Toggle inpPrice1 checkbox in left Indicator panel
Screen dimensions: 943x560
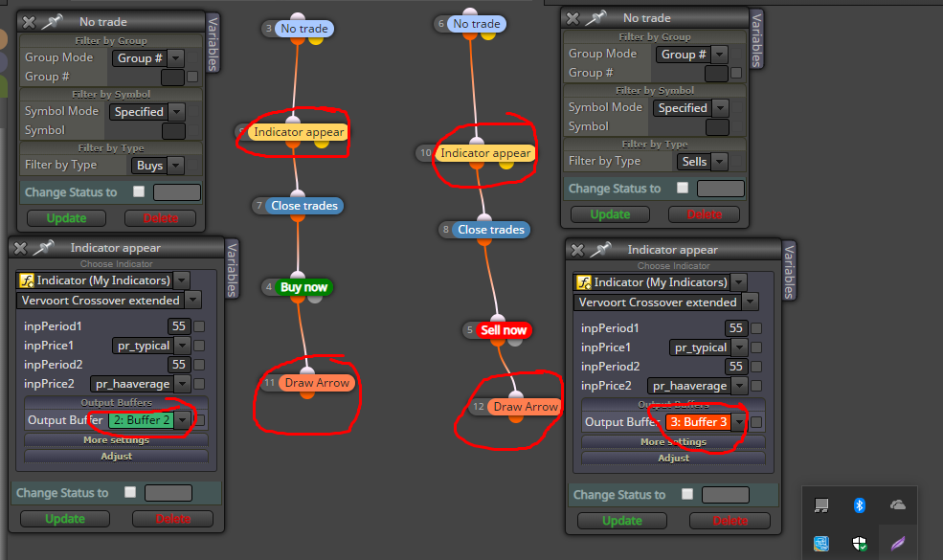(x=199, y=346)
